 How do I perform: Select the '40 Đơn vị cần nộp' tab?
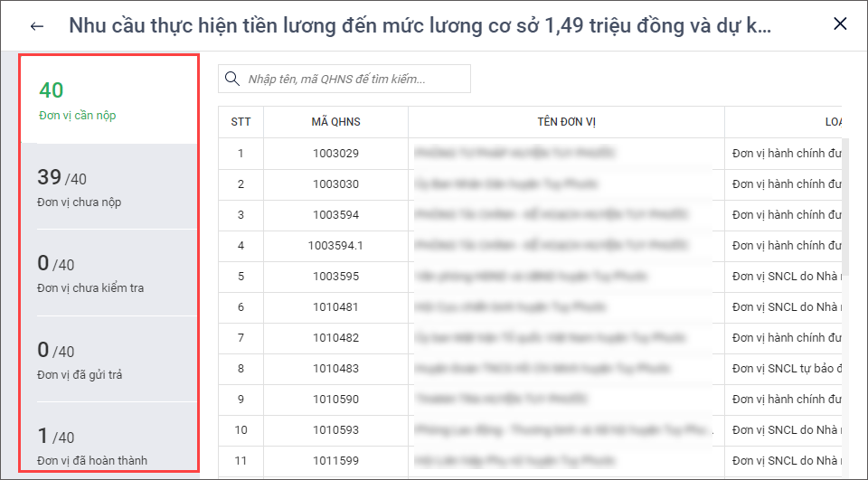point(108,100)
